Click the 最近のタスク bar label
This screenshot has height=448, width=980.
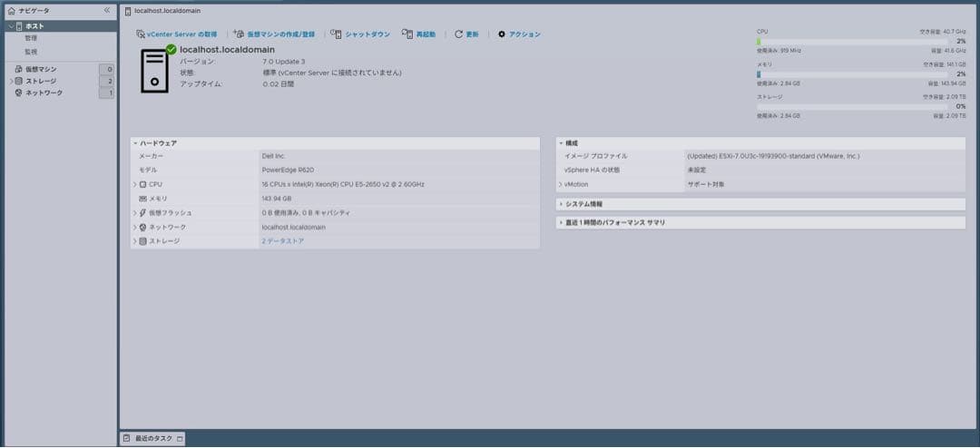click(x=152, y=439)
